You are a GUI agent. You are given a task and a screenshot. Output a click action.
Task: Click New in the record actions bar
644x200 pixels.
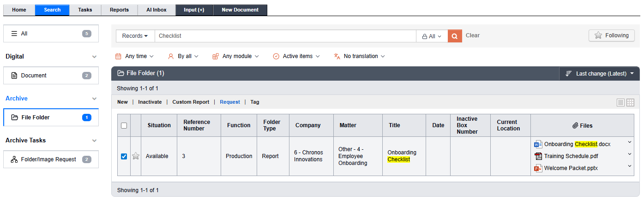click(122, 102)
